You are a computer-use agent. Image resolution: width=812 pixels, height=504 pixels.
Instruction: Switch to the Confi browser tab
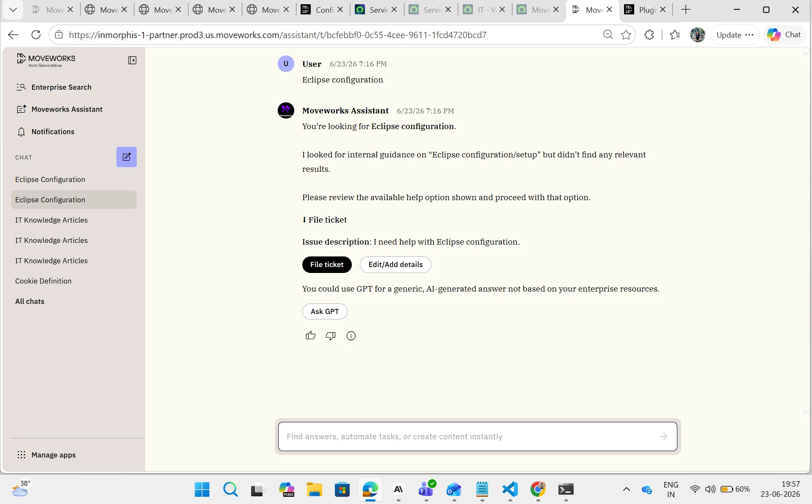pos(323,10)
